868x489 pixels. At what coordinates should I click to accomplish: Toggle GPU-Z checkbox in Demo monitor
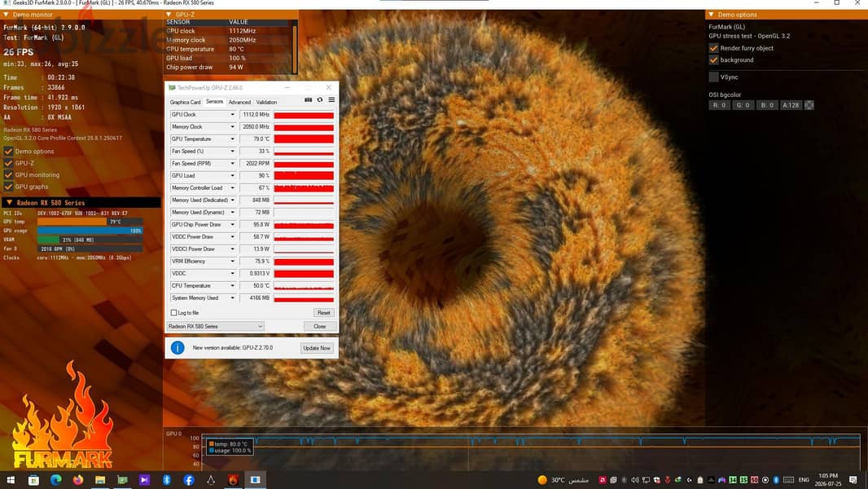coord(8,163)
